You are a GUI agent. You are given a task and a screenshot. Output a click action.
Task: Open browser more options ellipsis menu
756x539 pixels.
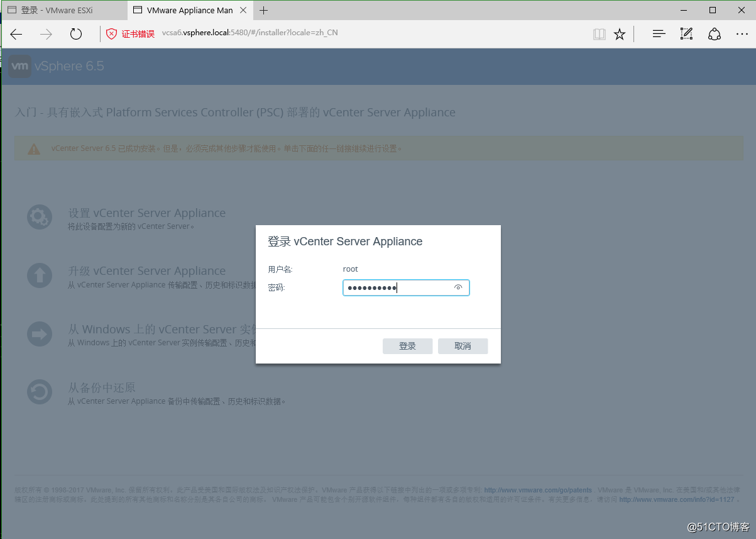[742, 34]
